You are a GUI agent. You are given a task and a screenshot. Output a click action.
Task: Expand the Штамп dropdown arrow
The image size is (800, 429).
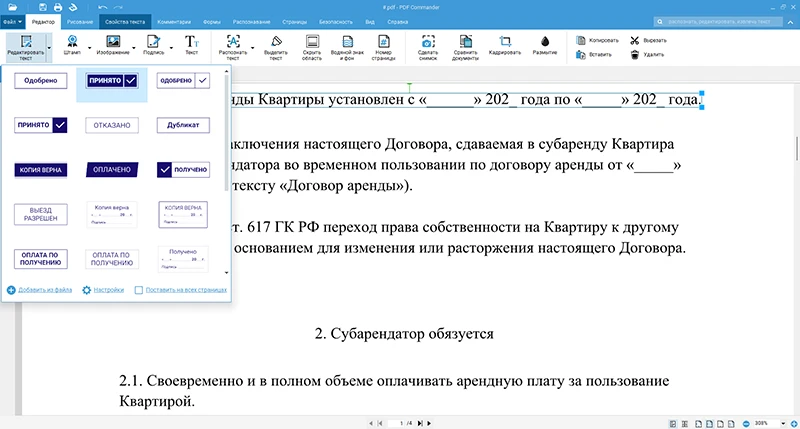click(x=89, y=48)
